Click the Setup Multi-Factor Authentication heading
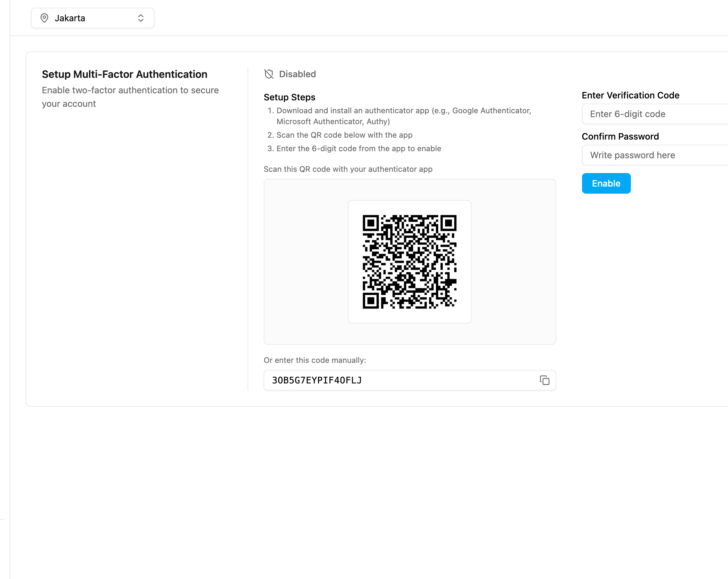Screen dimensions: 728x579 tap(124, 74)
